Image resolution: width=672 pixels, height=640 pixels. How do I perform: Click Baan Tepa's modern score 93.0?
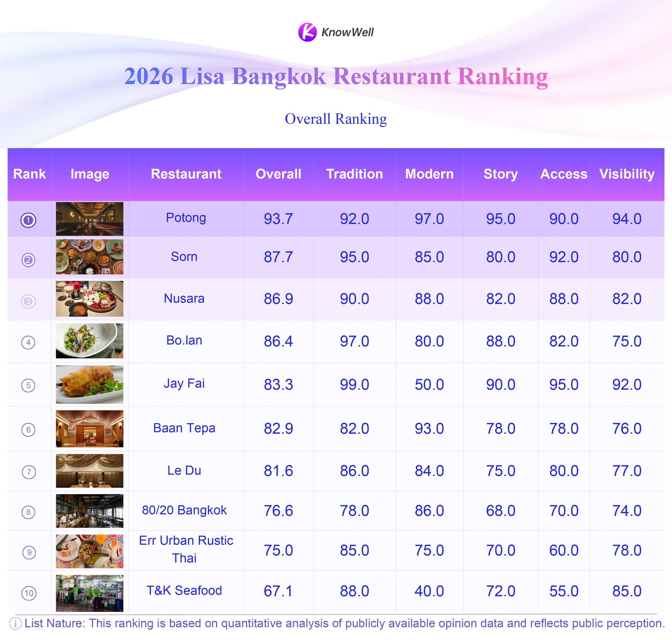pyautogui.click(x=429, y=429)
